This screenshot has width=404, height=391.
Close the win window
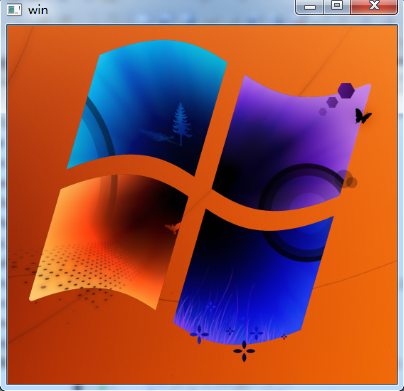(374, 6)
